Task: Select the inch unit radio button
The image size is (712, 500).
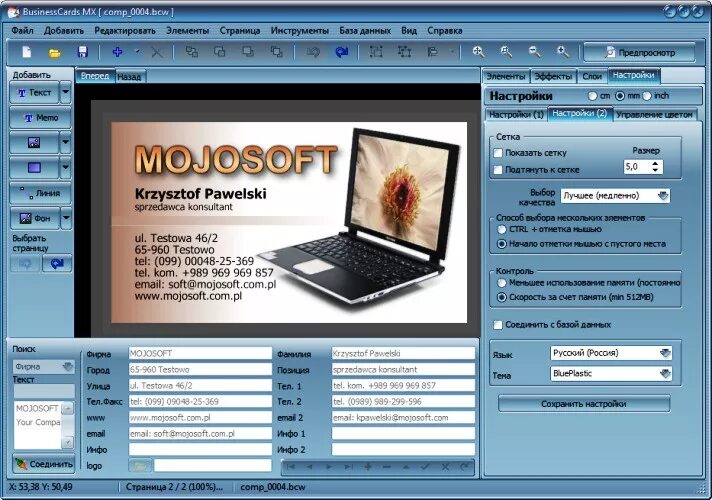Action: tap(647, 96)
